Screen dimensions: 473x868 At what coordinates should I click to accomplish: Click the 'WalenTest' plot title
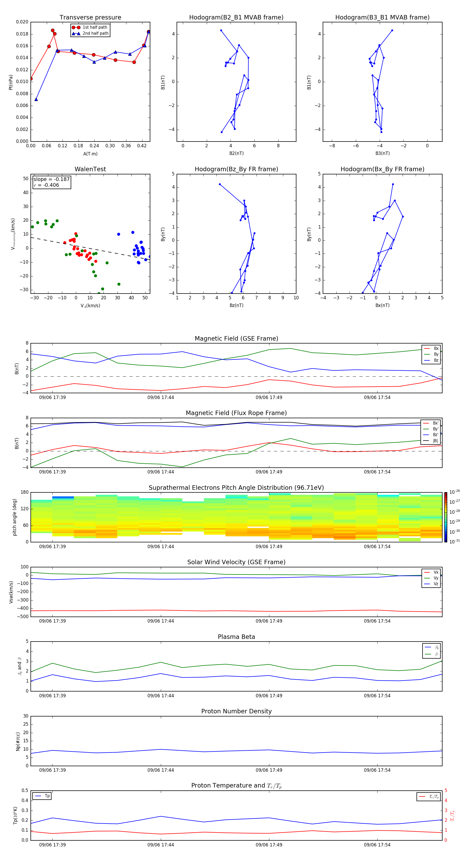(90, 169)
